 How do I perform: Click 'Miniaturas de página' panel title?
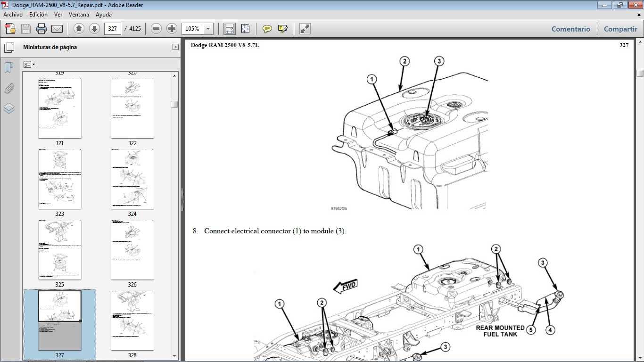point(50,47)
